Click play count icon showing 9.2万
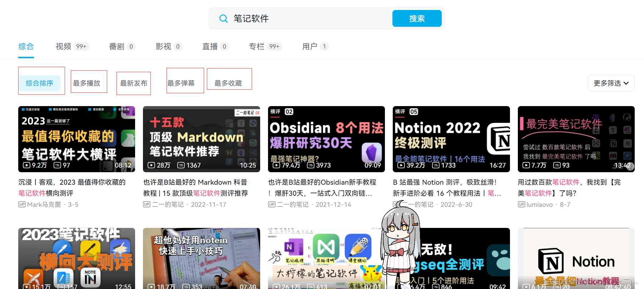 26,165
